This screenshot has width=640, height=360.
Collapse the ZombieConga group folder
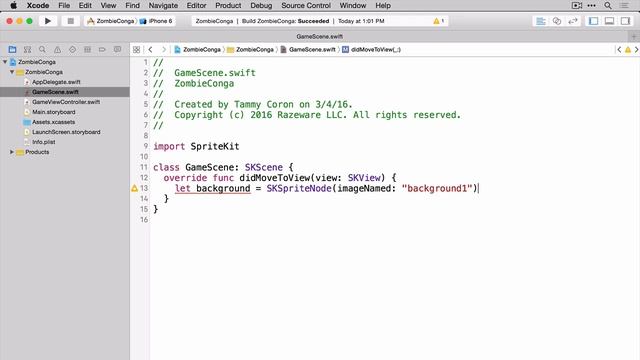pyautogui.click(x=12, y=72)
